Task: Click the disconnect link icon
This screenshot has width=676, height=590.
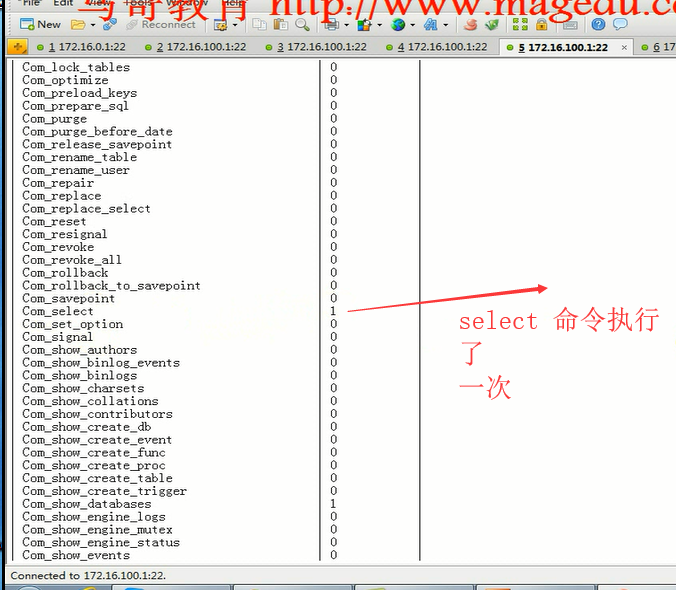Action: coord(110,25)
